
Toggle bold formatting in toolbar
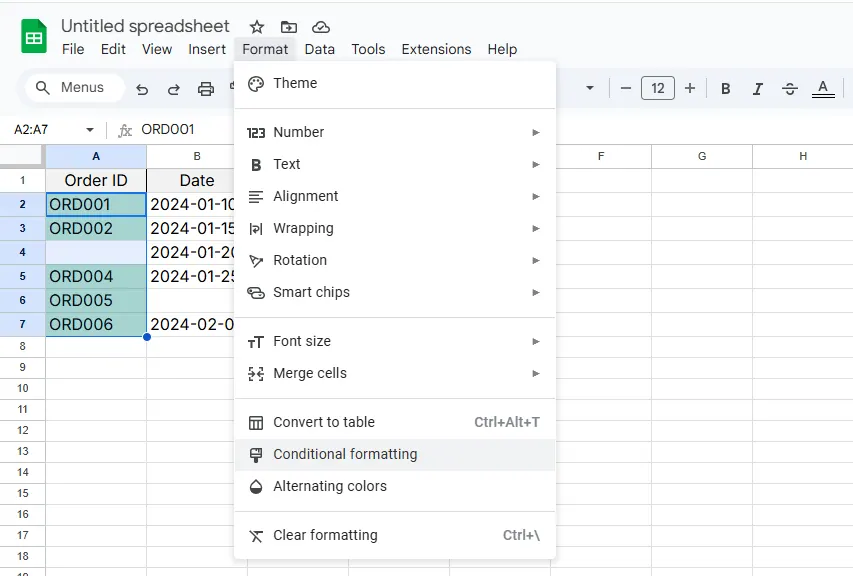[x=726, y=88]
